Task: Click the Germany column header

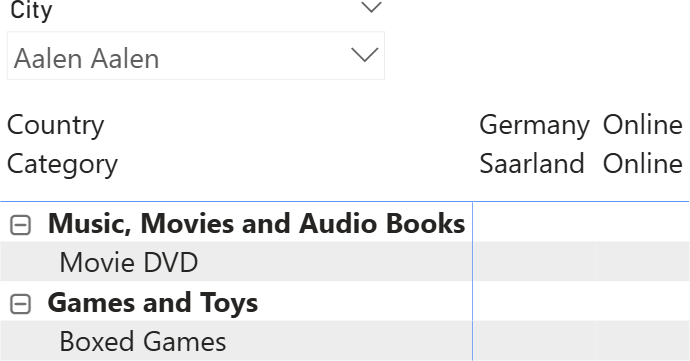Action: pos(534,125)
